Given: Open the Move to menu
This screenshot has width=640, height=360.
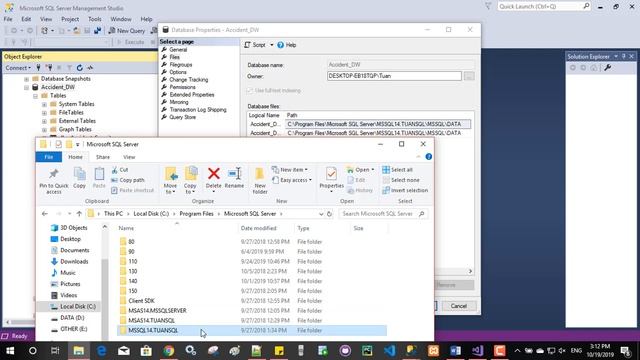Looking at the screenshot, I should [x=171, y=180].
